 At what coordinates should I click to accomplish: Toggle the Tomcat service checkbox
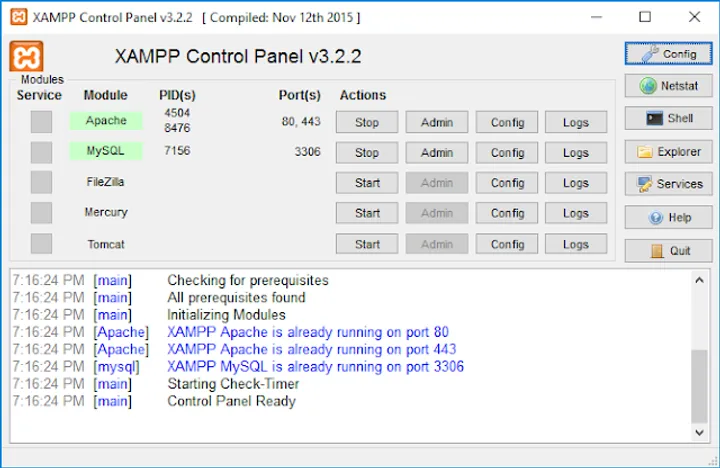point(41,243)
